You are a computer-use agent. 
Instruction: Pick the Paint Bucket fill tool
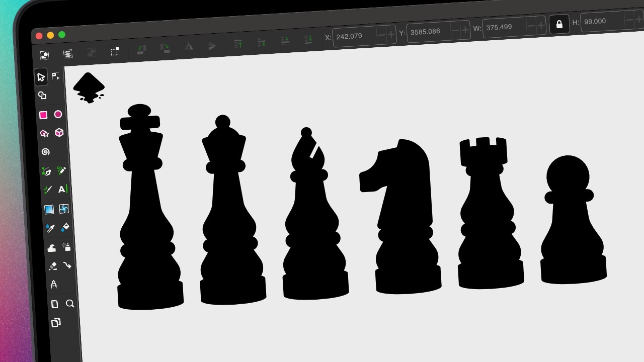65,227
